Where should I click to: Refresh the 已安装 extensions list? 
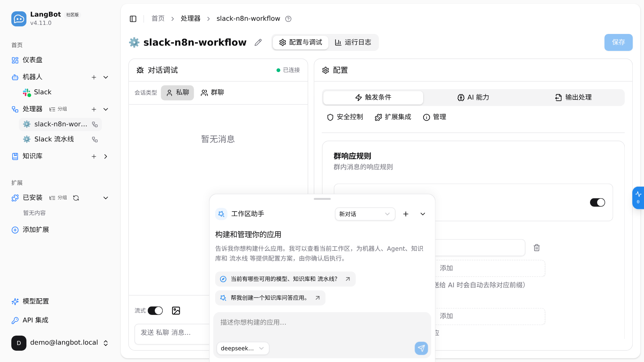tap(76, 198)
